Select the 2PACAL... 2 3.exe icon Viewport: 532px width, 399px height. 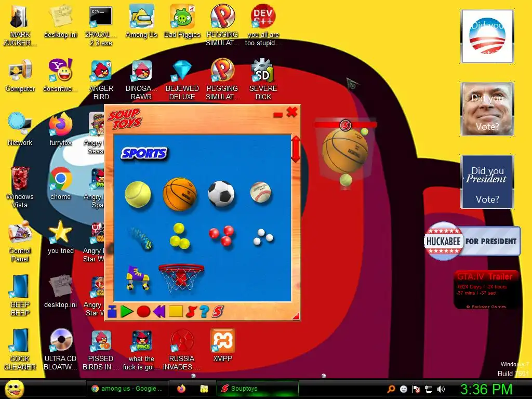(101, 26)
